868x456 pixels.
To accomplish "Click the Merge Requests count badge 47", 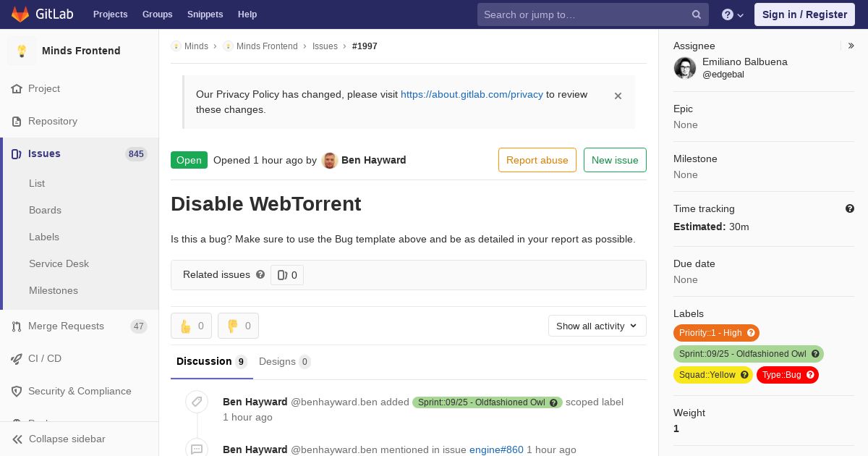I will 139,326.
